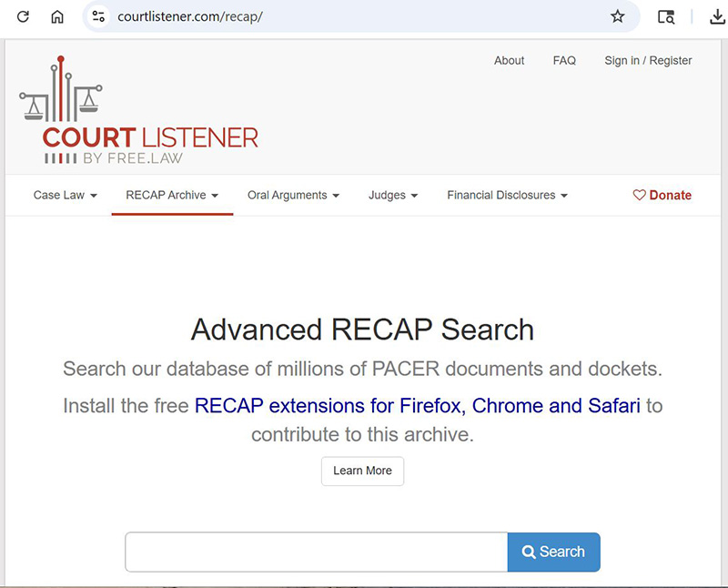This screenshot has height=588, width=728.
Task: Click inside the search input field
Action: pyautogui.click(x=314, y=553)
